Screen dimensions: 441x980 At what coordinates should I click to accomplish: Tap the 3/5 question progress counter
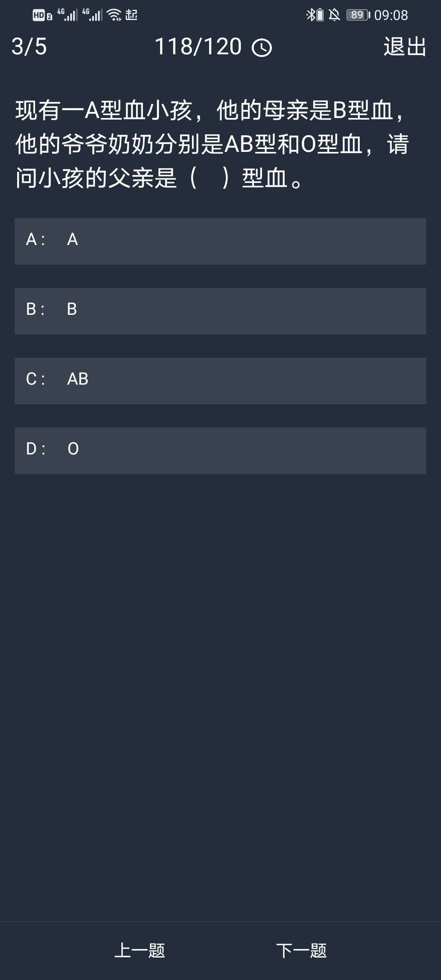pyautogui.click(x=29, y=47)
